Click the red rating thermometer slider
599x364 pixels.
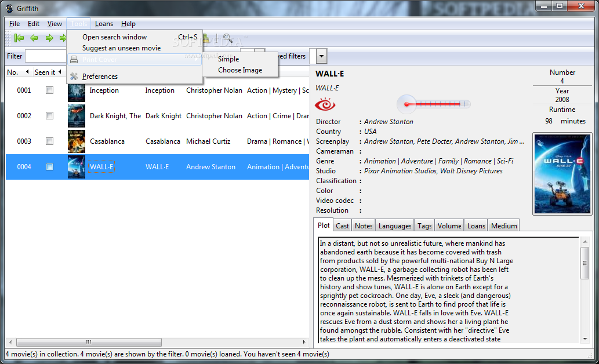coord(434,104)
